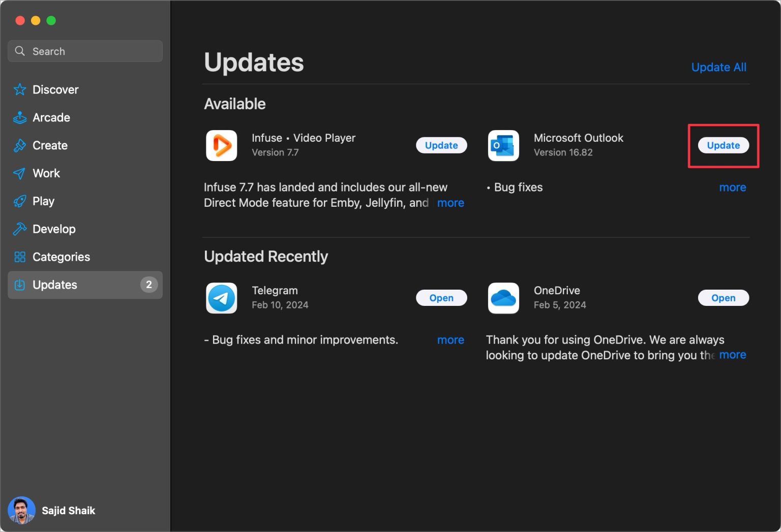Screen dimensions: 781x532
Task: Select Updates in the sidebar
Action: tap(54, 285)
